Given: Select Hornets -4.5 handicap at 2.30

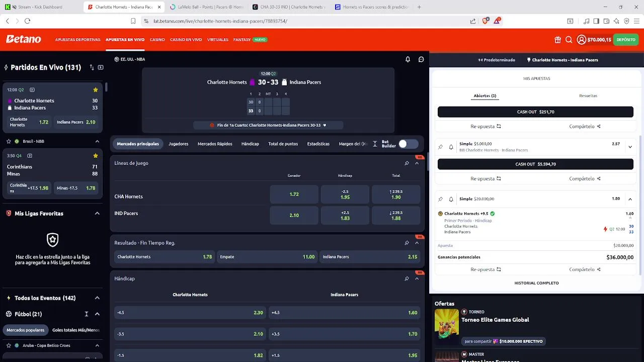Looking at the screenshot, I should pos(190,313).
